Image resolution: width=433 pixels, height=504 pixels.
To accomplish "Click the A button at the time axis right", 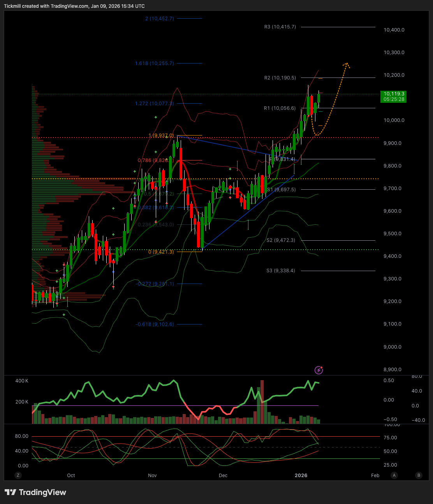I will coord(394,475).
